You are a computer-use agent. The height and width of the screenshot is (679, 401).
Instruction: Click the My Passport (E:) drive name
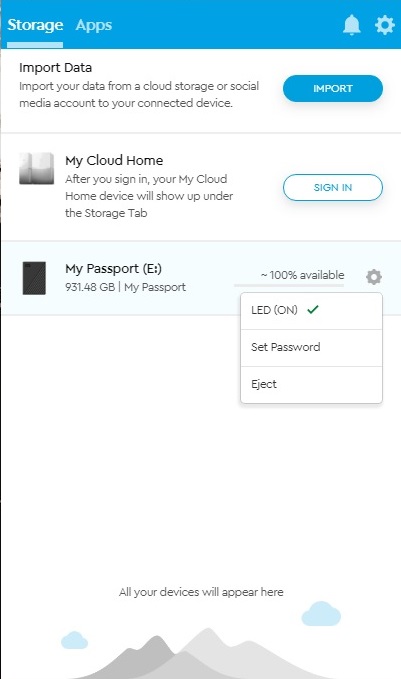pyautogui.click(x=113, y=268)
